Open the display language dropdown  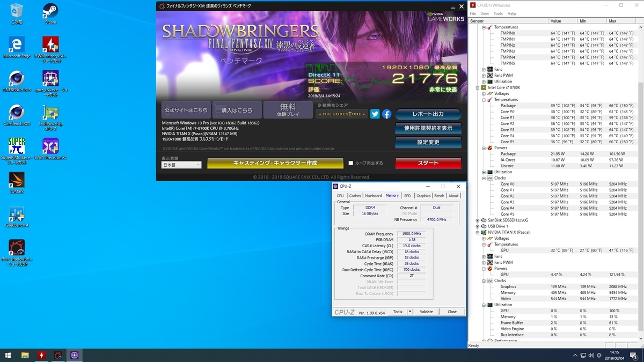(x=181, y=165)
